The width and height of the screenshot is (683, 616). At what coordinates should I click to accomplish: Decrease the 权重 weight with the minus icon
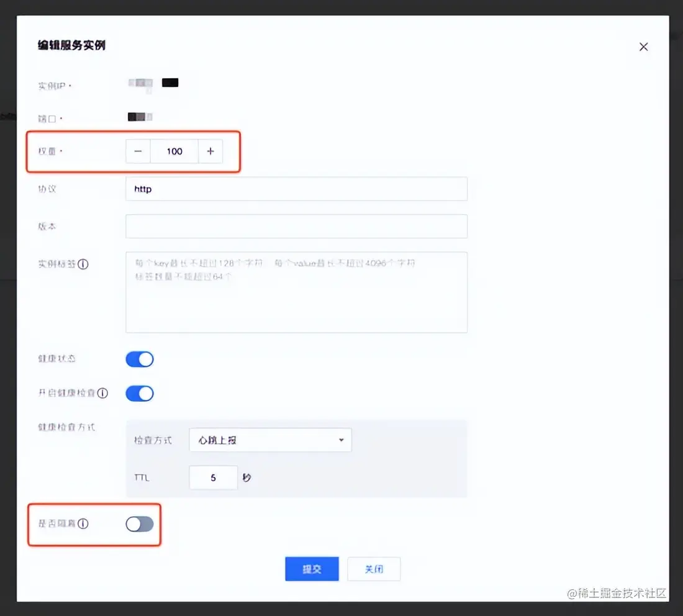137,151
